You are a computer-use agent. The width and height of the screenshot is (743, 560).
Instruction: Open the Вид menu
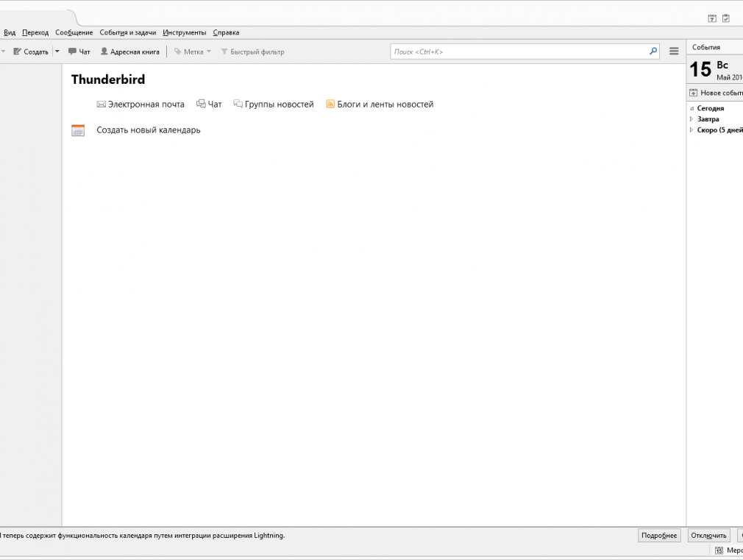click(x=10, y=32)
